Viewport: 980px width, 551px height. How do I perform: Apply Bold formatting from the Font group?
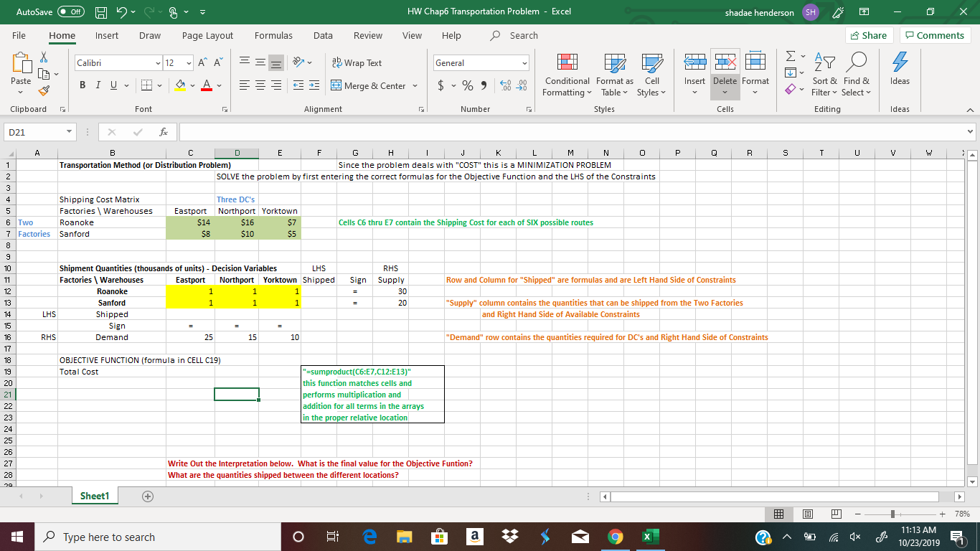82,84
